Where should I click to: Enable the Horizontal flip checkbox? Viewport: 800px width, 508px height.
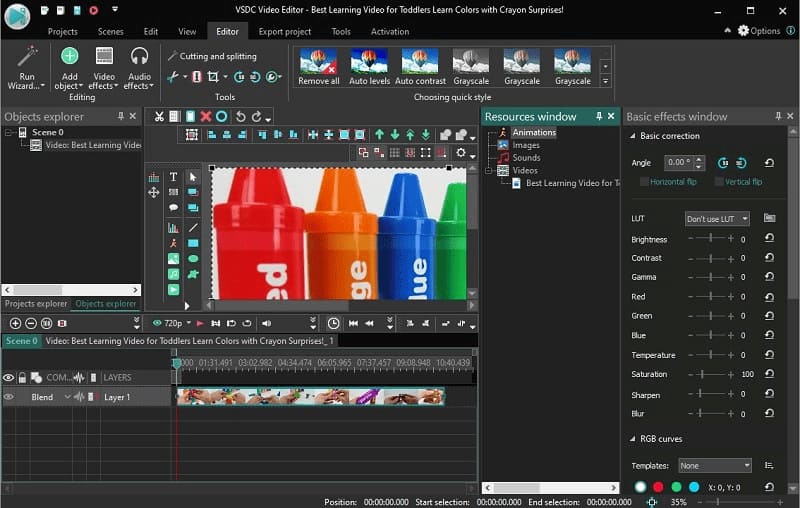643,182
